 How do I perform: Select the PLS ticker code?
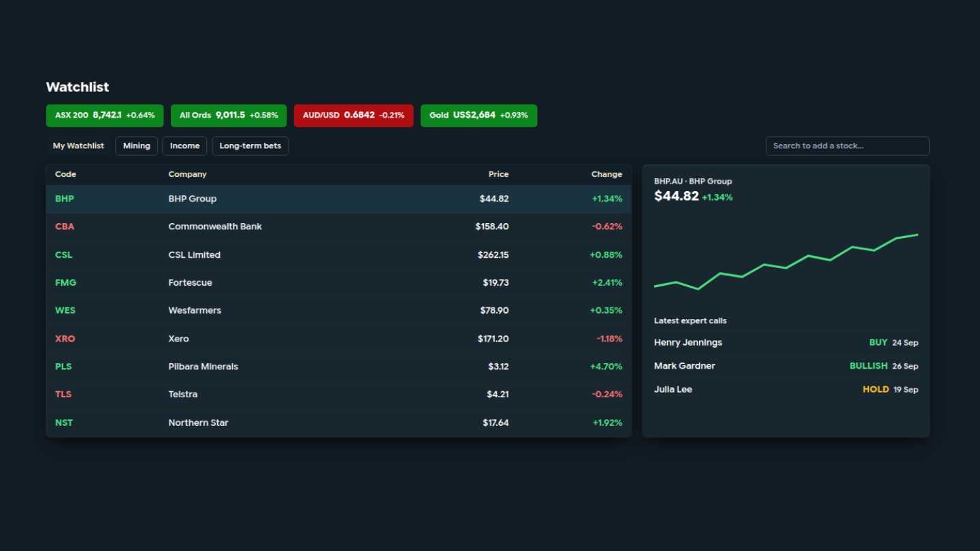click(63, 367)
